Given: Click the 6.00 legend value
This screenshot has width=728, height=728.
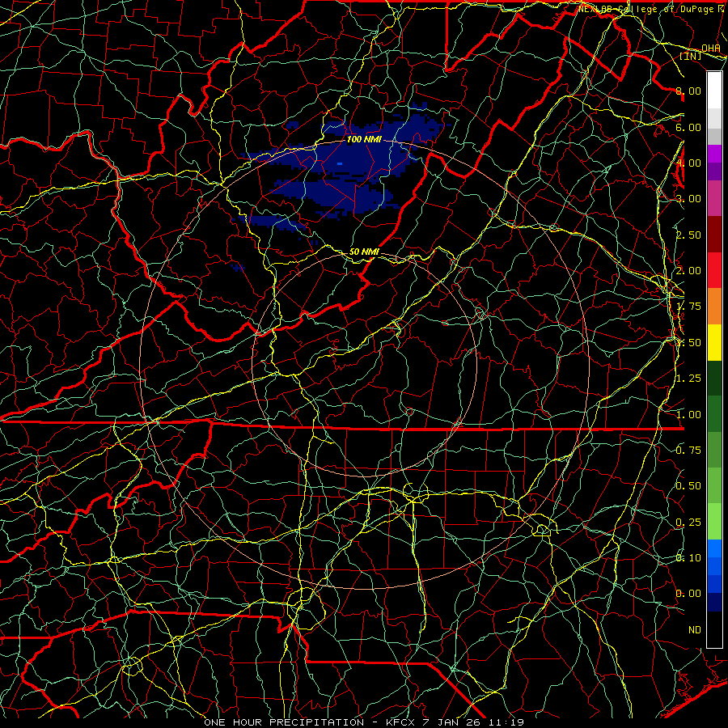Looking at the screenshot, I should click(x=688, y=127).
